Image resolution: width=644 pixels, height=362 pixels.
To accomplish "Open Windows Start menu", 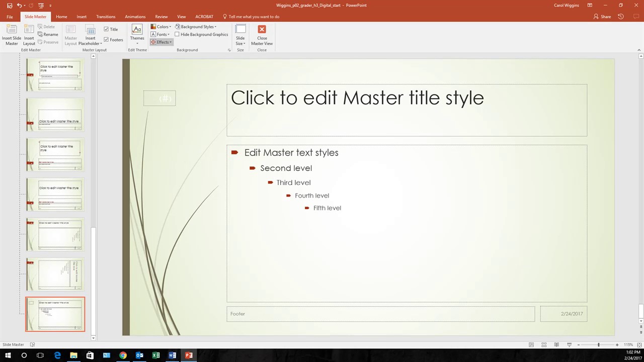I will (x=8, y=355).
